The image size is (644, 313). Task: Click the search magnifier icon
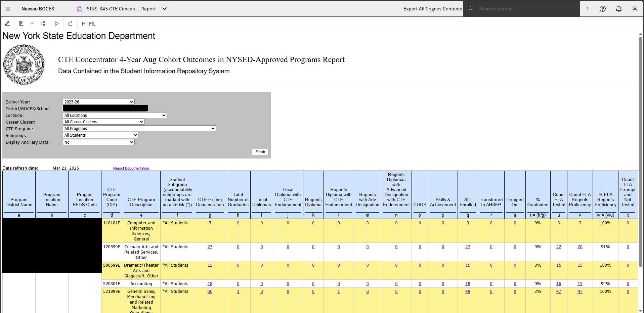(x=471, y=9)
